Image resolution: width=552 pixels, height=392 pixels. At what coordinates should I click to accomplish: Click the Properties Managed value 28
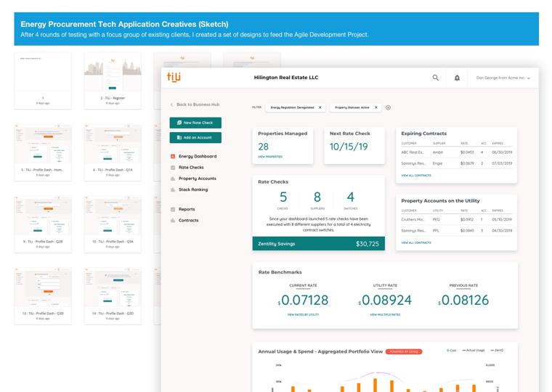point(263,147)
